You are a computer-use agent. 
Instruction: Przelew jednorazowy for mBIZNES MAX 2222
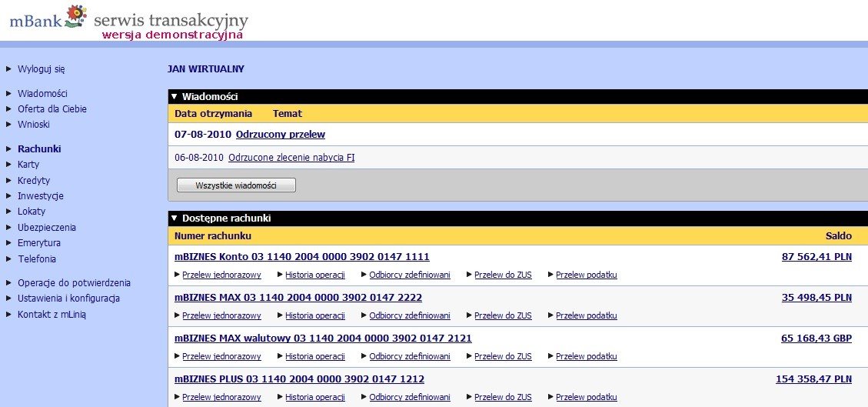(221, 315)
